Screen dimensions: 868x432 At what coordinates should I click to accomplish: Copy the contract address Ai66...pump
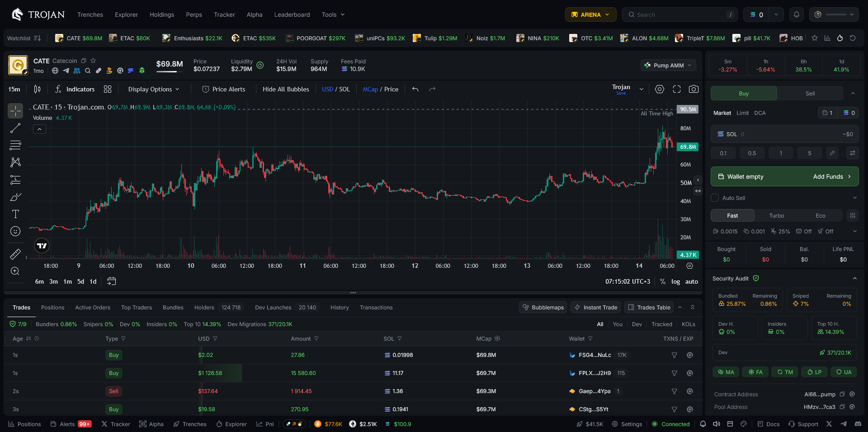click(x=842, y=394)
